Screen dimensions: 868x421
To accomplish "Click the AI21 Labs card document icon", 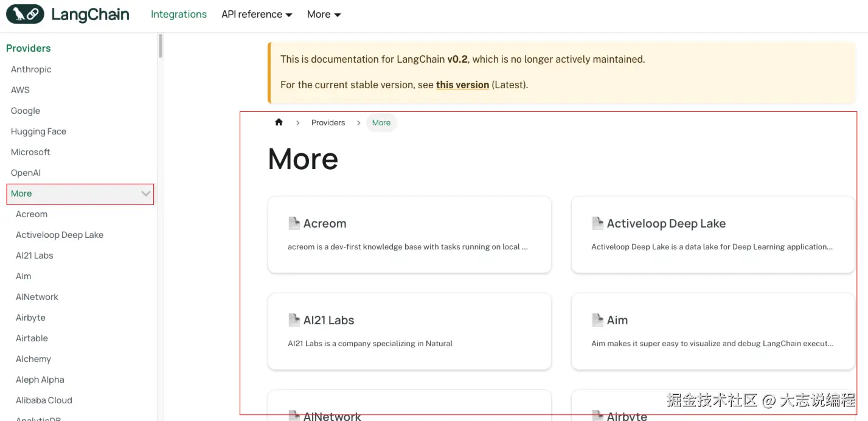I will tap(294, 320).
